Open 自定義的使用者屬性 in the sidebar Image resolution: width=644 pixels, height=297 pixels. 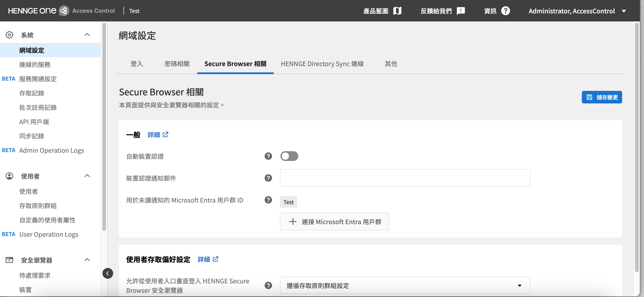(47, 220)
